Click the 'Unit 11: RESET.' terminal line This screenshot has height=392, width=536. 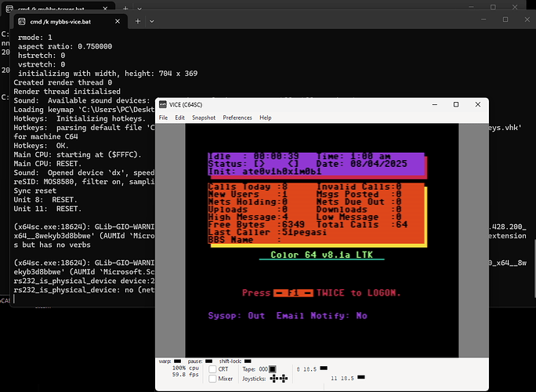48,209
